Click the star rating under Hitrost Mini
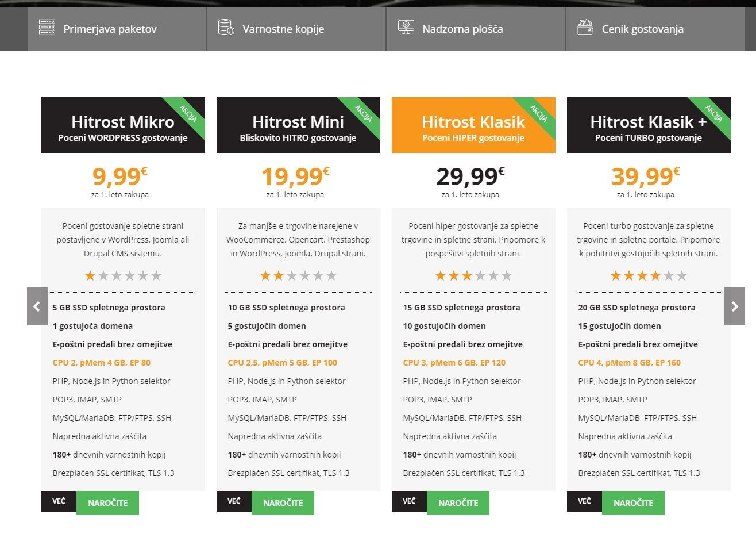Image resolution: width=756 pixels, height=541 pixels. 298,276
